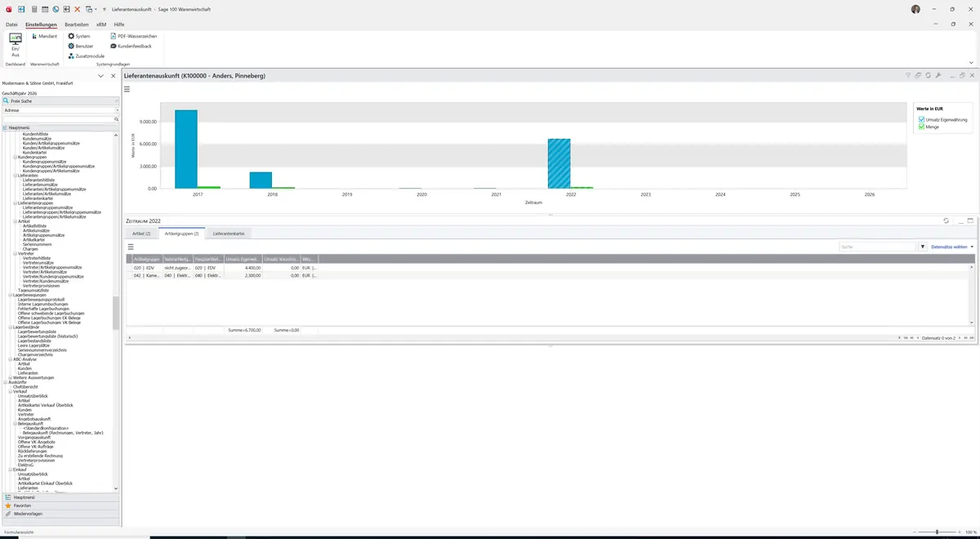The image size is (980, 539).
Task: Uncheck Umsatz Eigenwährung in chart legend
Action: pyautogui.click(x=922, y=120)
